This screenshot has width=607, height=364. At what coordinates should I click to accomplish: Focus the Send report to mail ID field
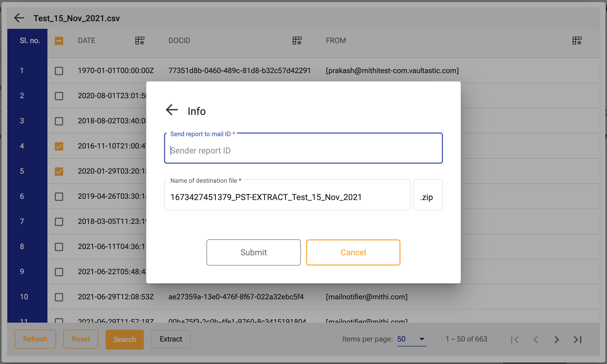303,151
